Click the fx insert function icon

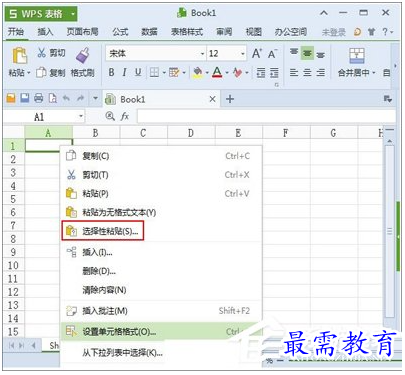[125, 116]
